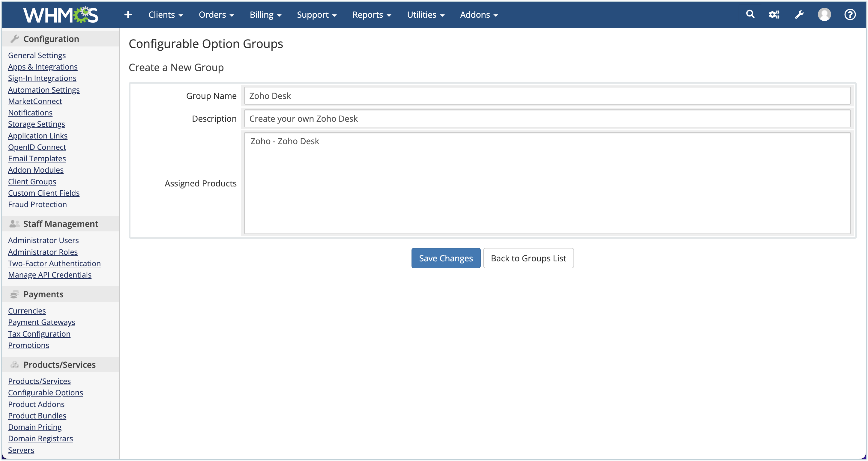The height and width of the screenshot is (461, 868).
Task: Click into the Description field
Action: click(547, 118)
